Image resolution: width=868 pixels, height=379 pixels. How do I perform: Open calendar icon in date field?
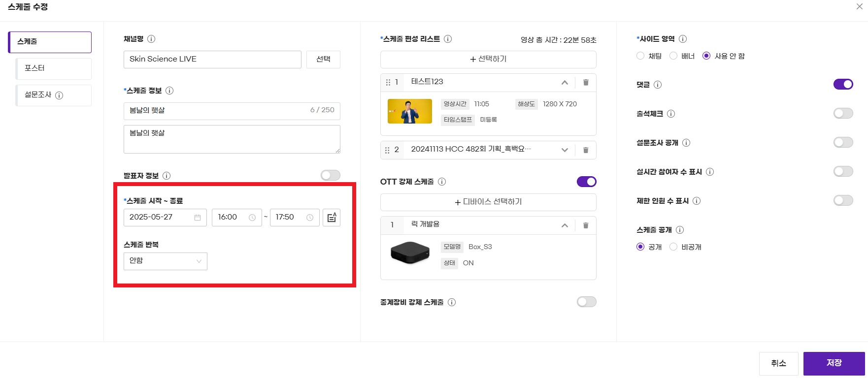[x=198, y=218]
